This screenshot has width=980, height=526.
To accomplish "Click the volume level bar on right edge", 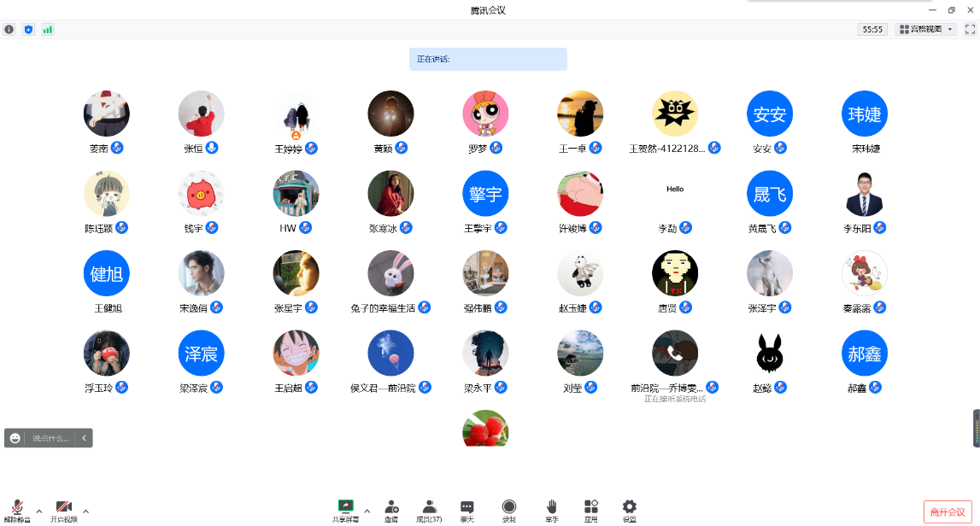I will click(976, 428).
